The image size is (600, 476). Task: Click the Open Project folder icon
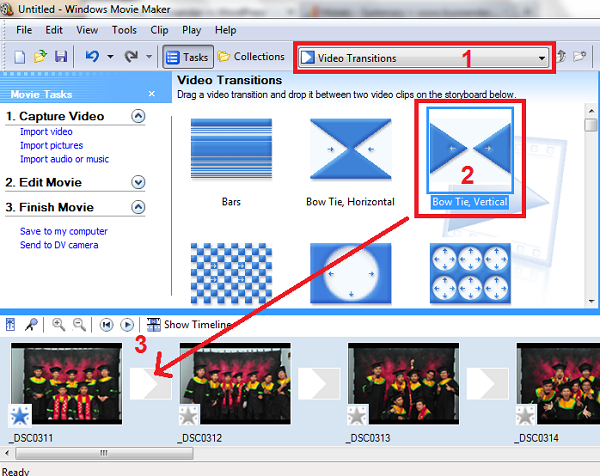[x=40, y=57]
